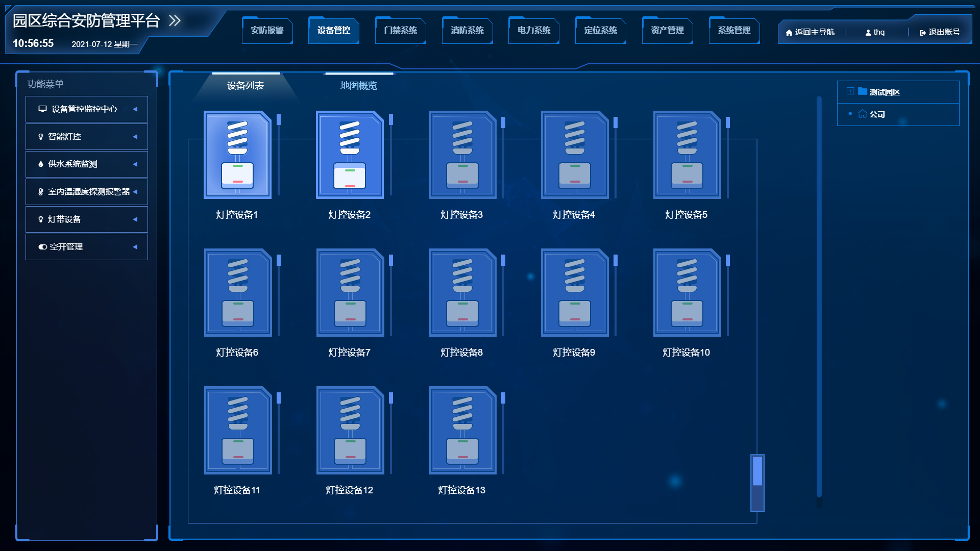
Task: Click the 测试园区 folder icon
Action: point(862,91)
